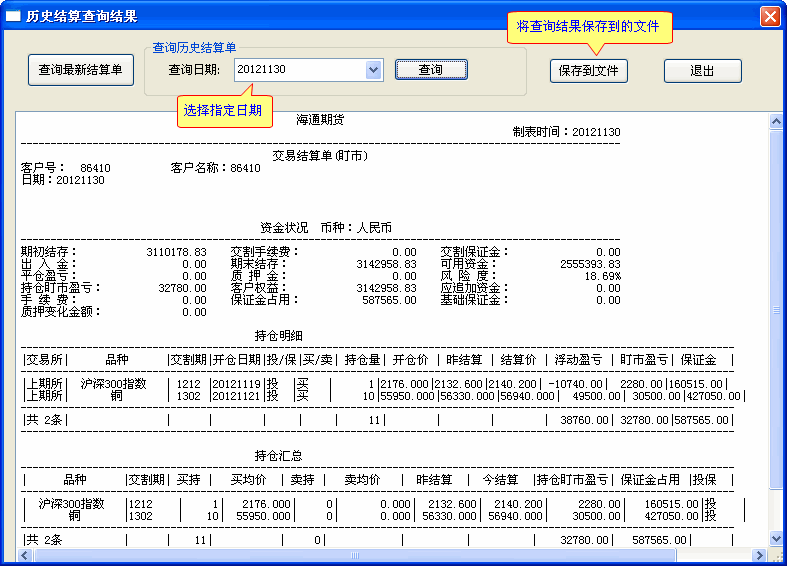Save results with the 保存到文件 button
Image resolution: width=787 pixels, height=566 pixels.
[588, 71]
